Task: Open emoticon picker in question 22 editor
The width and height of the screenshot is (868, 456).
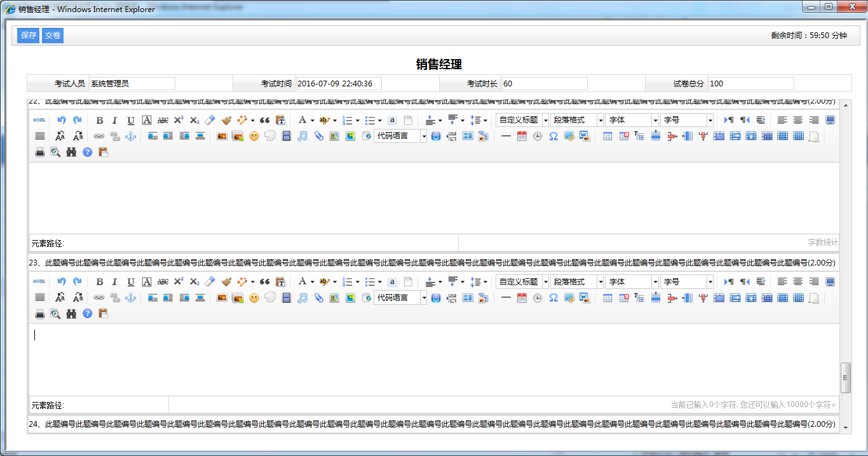Action: pyautogui.click(x=254, y=136)
